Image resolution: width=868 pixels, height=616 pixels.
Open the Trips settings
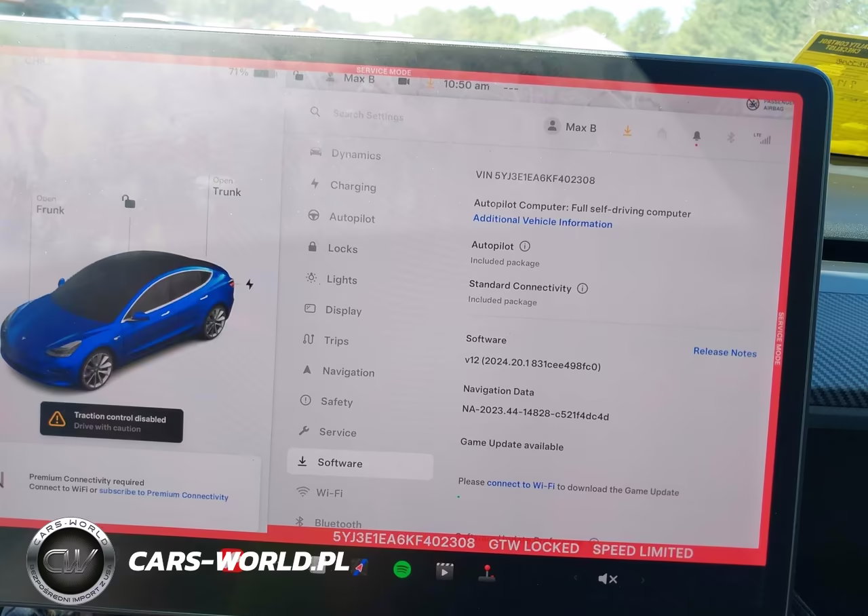point(325,341)
